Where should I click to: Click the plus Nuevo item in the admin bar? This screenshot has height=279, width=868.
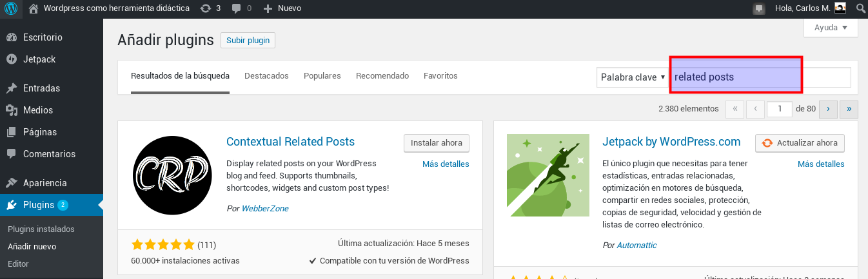pos(282,8)
